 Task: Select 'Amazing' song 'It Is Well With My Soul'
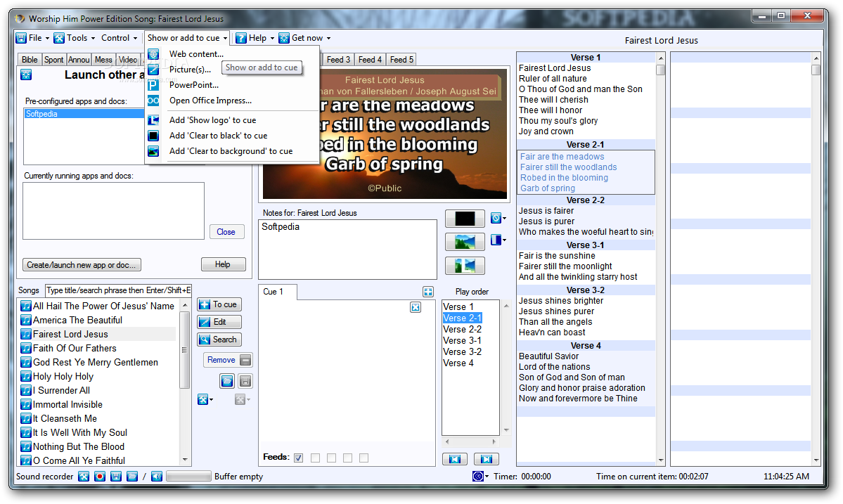(x=79, y=432)
